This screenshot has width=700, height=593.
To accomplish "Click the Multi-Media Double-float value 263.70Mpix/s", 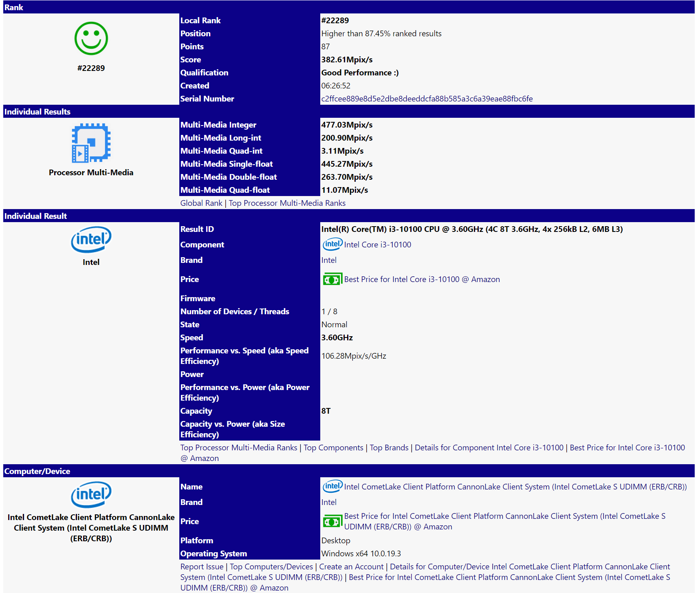I will 347,177.
